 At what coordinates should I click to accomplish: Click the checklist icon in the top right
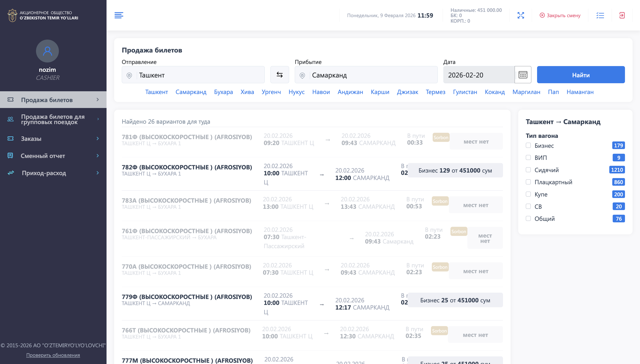coord(600,15)
